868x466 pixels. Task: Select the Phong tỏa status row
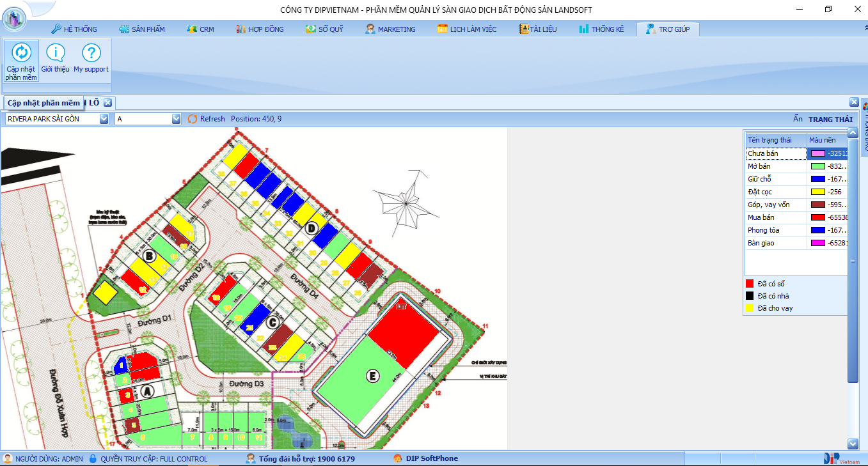click(x=796, y=230)
